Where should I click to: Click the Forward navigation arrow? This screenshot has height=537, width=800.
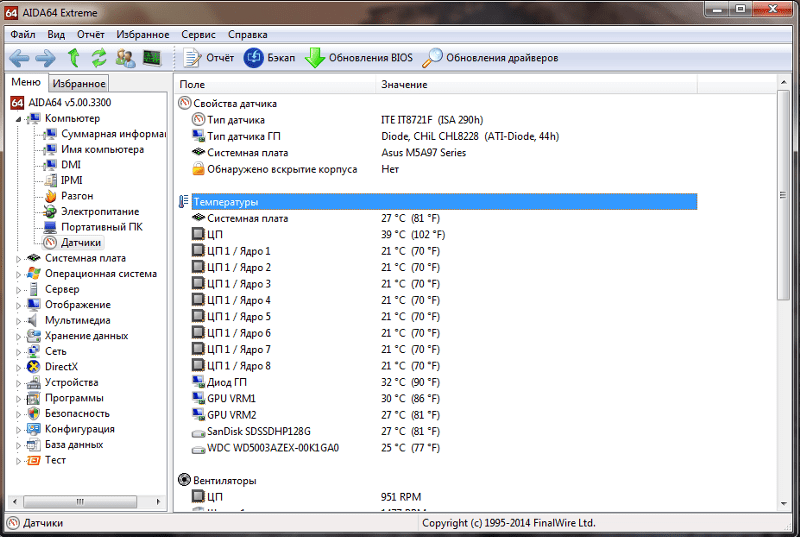pos(45,58)
